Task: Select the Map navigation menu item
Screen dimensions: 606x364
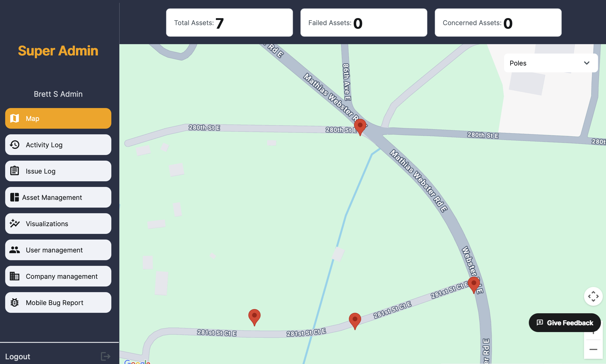Action: point(58,118)
